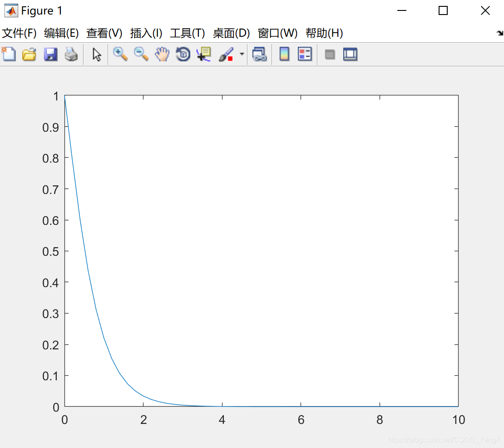Open the 插入(I) menu

click(146, 33)
